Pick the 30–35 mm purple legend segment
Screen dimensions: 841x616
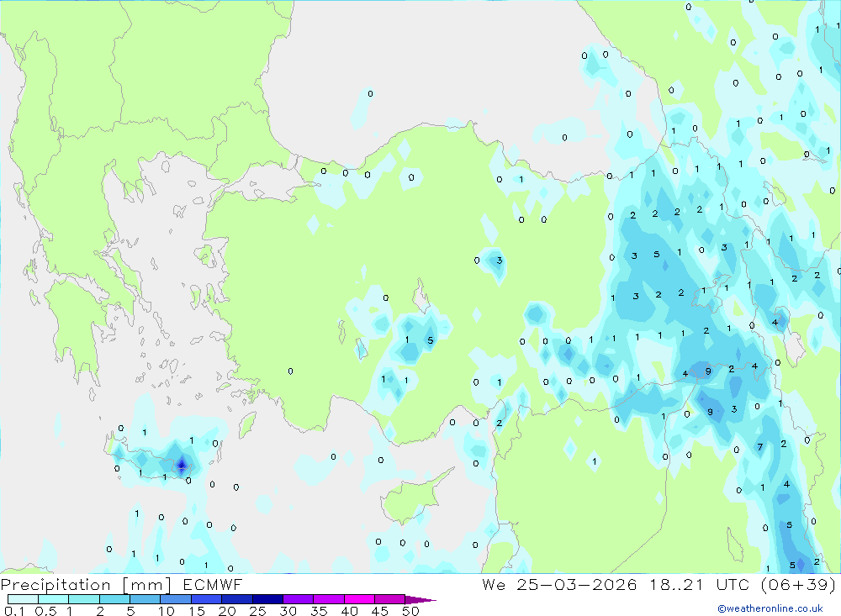298,599
